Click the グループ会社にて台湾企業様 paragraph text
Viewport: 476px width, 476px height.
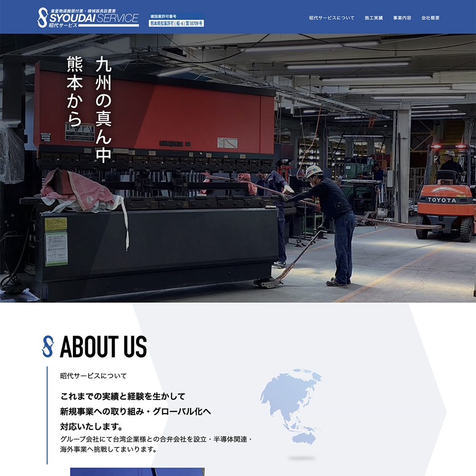(156, 444)
